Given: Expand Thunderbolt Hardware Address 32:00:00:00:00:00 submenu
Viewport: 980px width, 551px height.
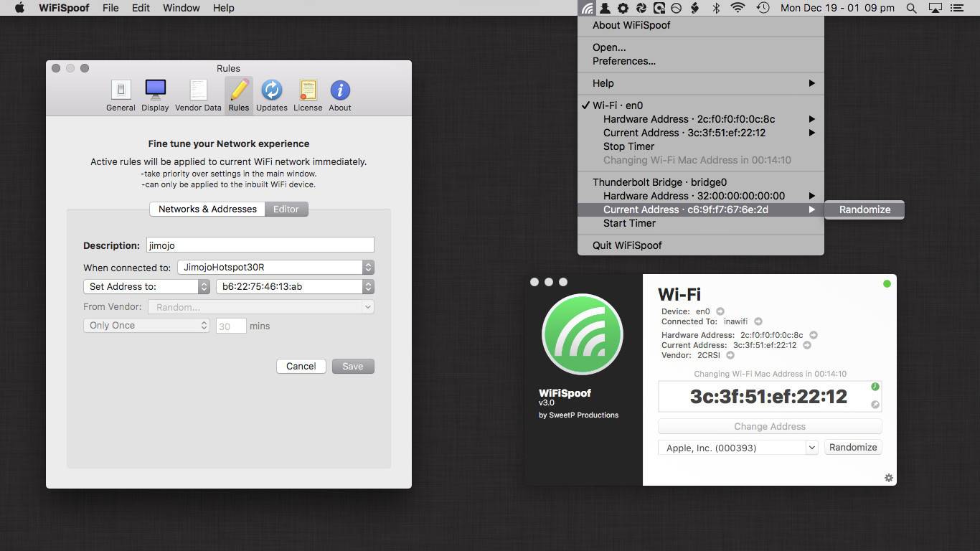Looking at the screenshot, I should [x=701, y=196].
